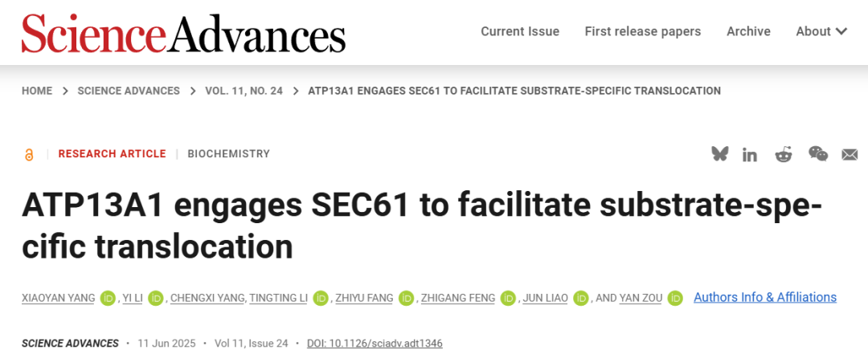Select the Biochemistry category label

(228, 154)
